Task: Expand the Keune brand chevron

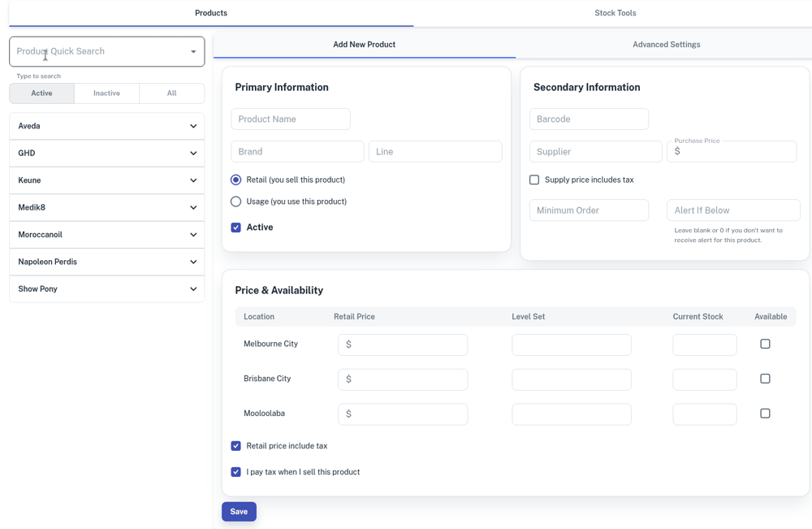Action: click(x=193, y=180)
